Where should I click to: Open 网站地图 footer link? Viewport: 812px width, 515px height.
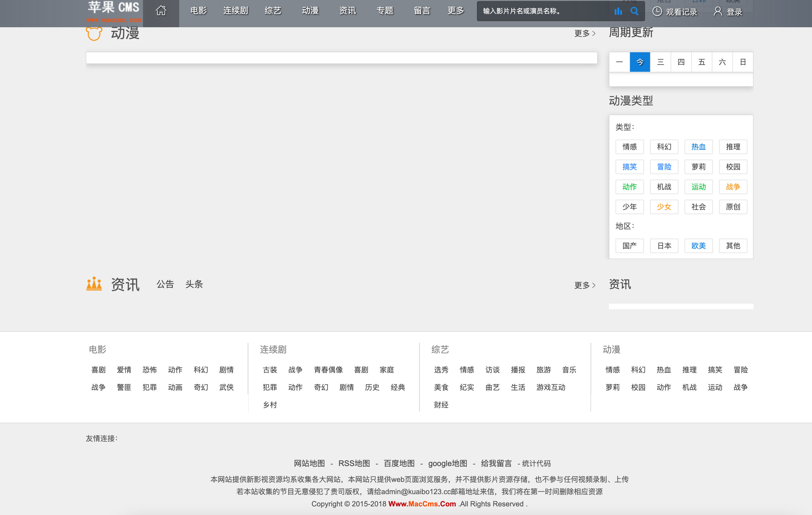click(309, 463)
